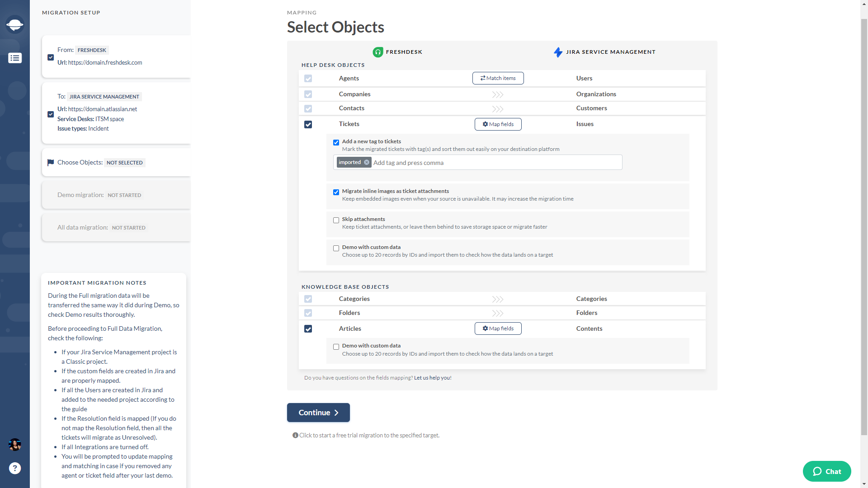Image resolution: width=868 pixels, height=488 pixels.
Task: Click the flag icon next to Choose Objects
Action: tap(51, 162)
